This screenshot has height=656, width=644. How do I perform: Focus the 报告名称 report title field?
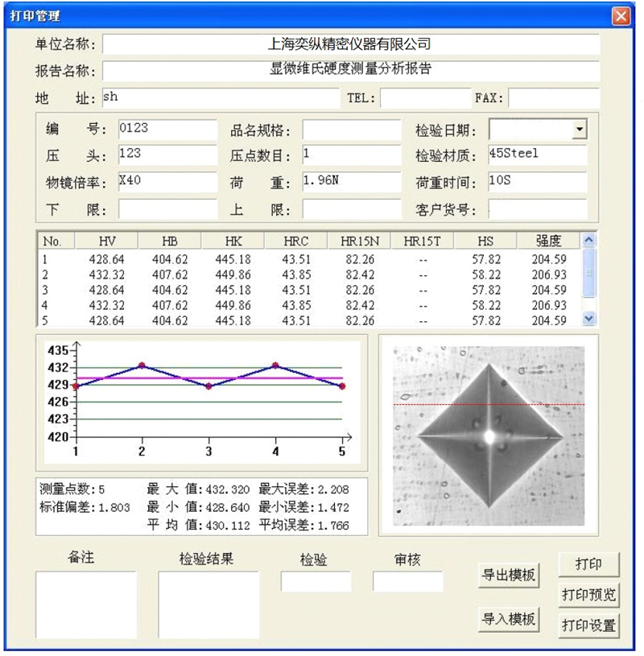point(350,70)
